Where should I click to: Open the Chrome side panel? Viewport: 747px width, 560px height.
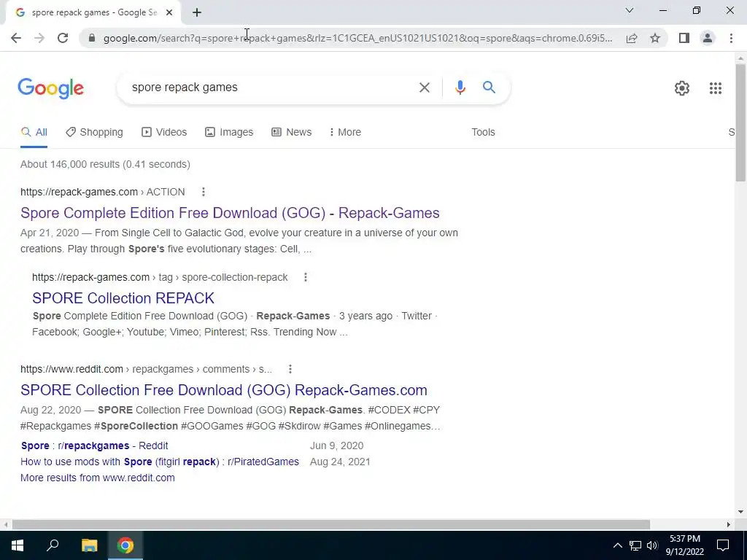(x=684, y=38)
